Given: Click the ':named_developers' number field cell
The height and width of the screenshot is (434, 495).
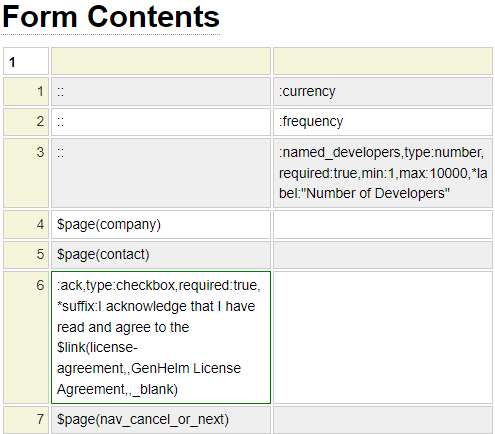Looking at the screenshot, I should [383, 173].
